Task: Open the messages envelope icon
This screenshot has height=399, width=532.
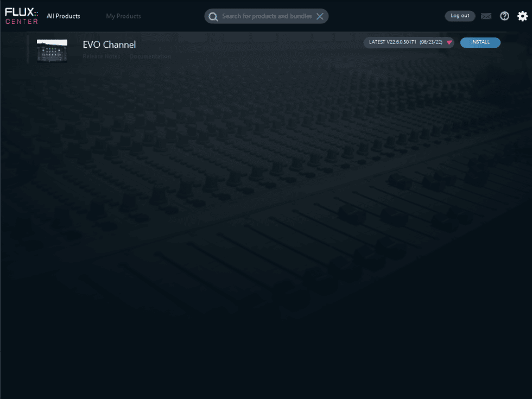Action: click(x=486, y=16)
